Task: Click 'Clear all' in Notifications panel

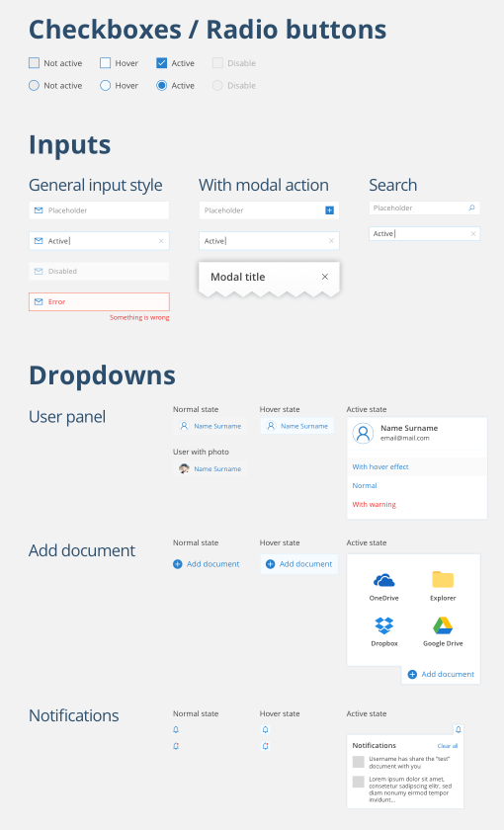Action: 448,746
